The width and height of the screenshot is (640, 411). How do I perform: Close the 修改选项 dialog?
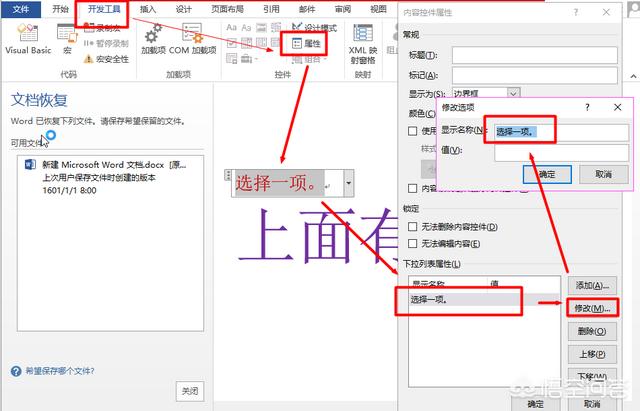point(618,107)
